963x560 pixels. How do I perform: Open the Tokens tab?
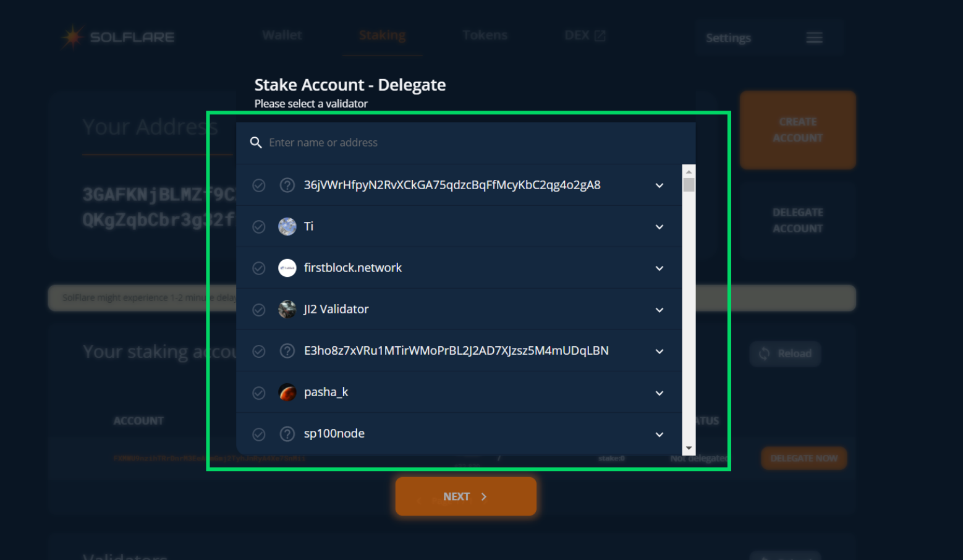485,35
